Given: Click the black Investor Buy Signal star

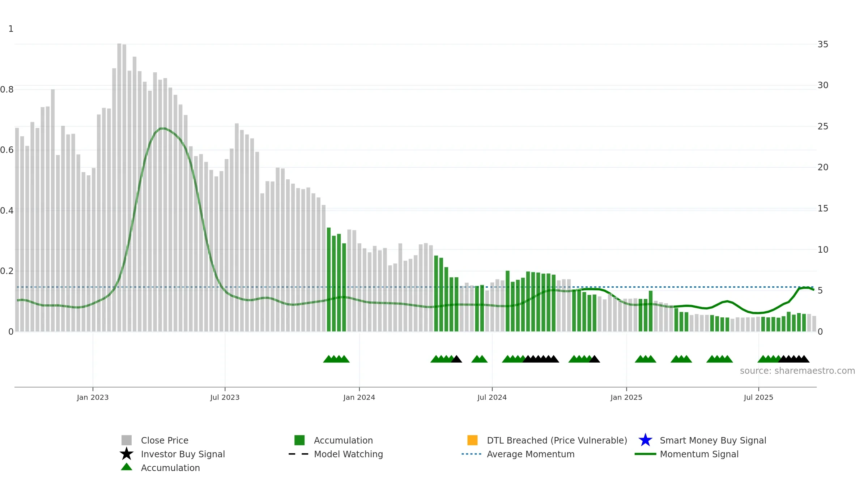Looking at the screenshot, I should click(x=127, y=454).
